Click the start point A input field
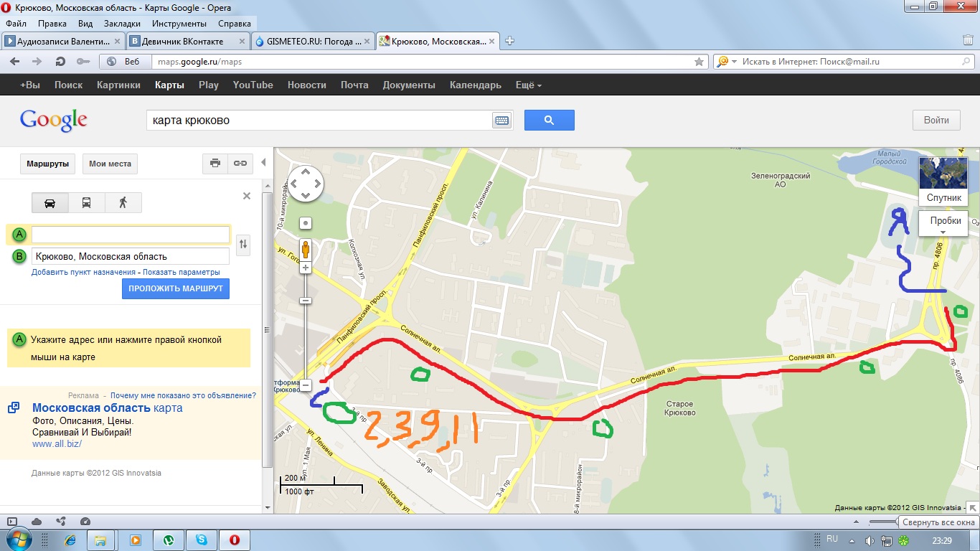 click(x=131, y=234)
